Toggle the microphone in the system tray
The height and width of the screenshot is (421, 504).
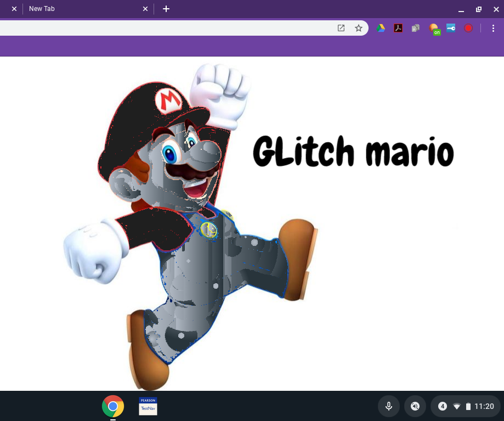click(x=388, y=406)
